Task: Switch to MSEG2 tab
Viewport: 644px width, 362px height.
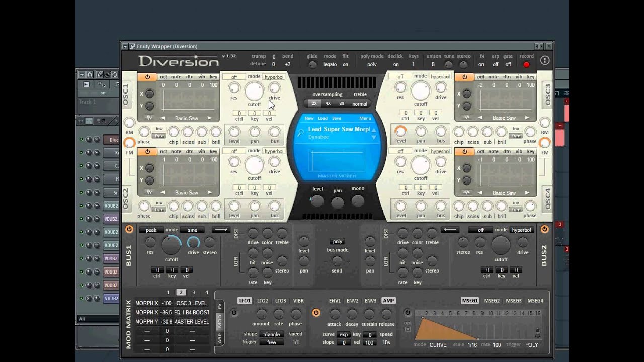Action: click(x=492, y=301)
